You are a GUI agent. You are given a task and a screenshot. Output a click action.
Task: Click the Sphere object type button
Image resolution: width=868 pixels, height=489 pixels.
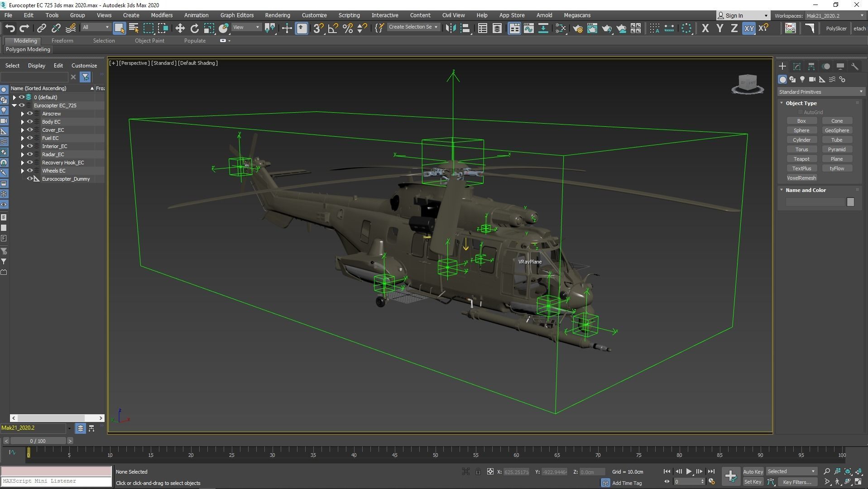pos(801,130)
